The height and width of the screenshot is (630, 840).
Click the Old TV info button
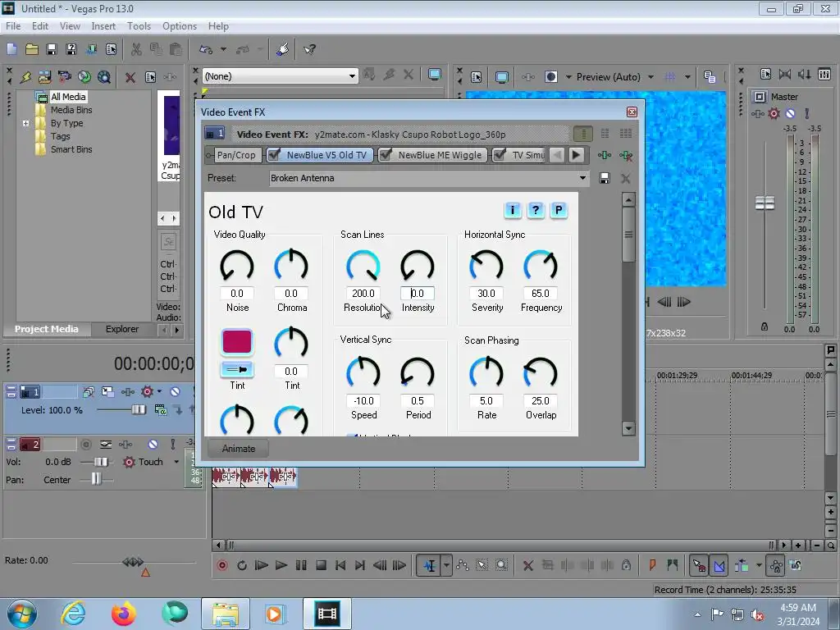512,210
